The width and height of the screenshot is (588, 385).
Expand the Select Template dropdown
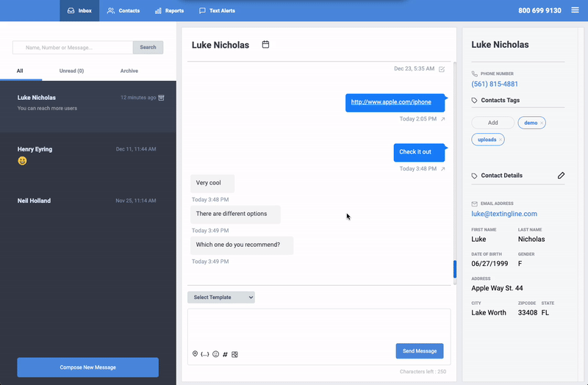tap(221, 298)
